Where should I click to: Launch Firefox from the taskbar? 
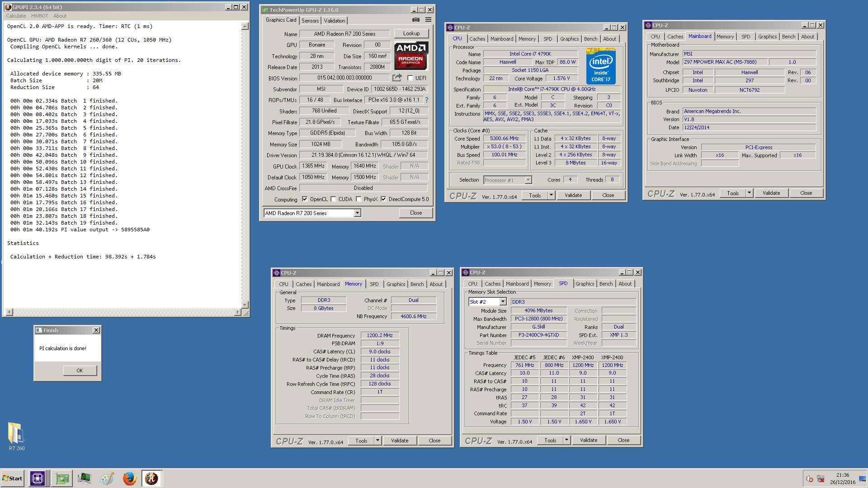(x=130, y=478)
